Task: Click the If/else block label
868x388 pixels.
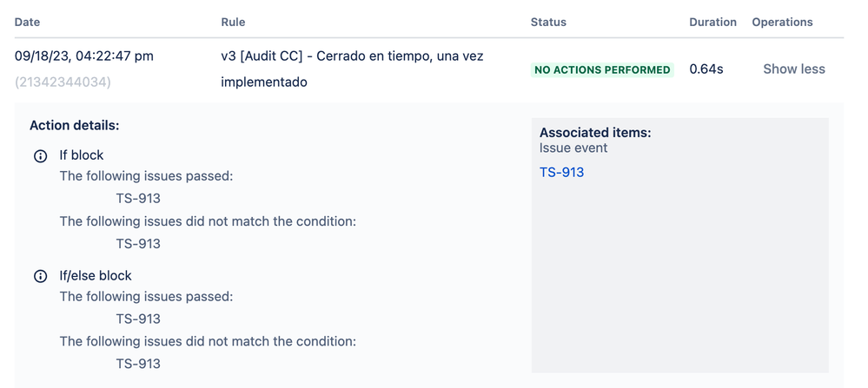Action: click(x=96, y=275)
